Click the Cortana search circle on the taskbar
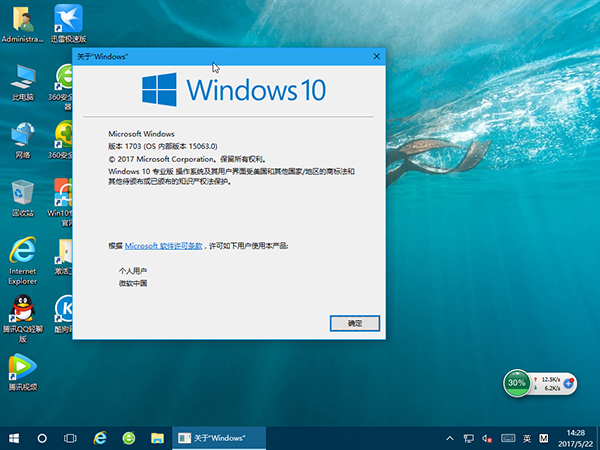 pyautogui.click(x=42, y=438)
